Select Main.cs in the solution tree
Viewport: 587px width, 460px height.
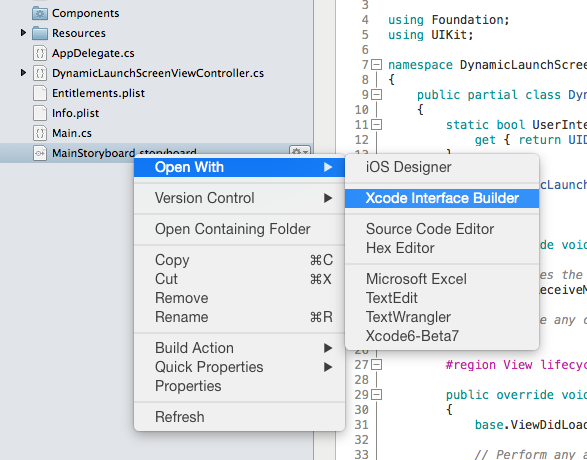[x=72, y=133]
